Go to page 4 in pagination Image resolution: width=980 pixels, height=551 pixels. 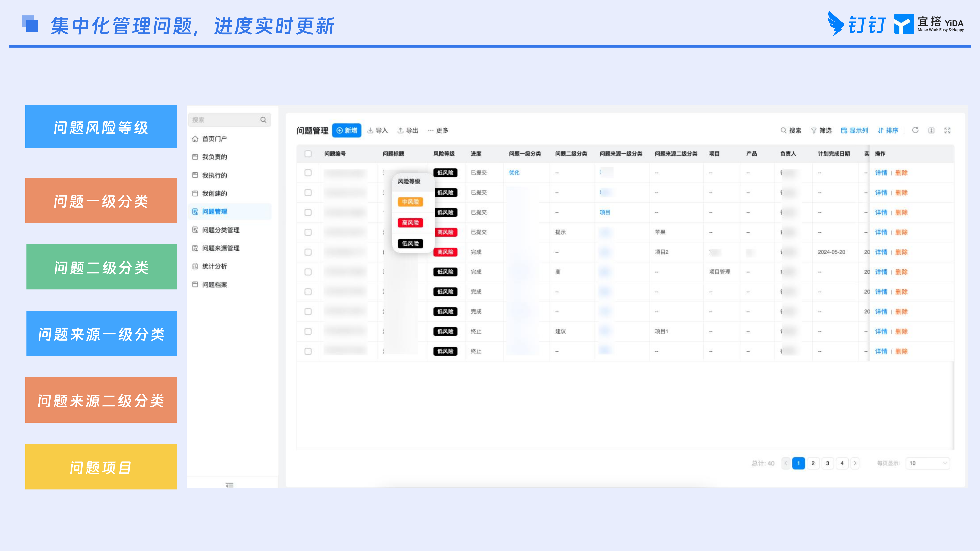(842, 463)
